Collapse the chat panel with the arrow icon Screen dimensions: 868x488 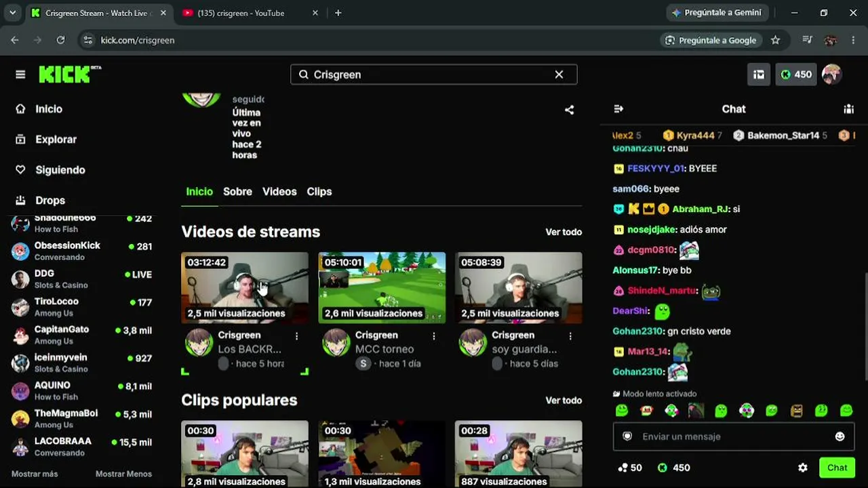(x=618, y=109)
